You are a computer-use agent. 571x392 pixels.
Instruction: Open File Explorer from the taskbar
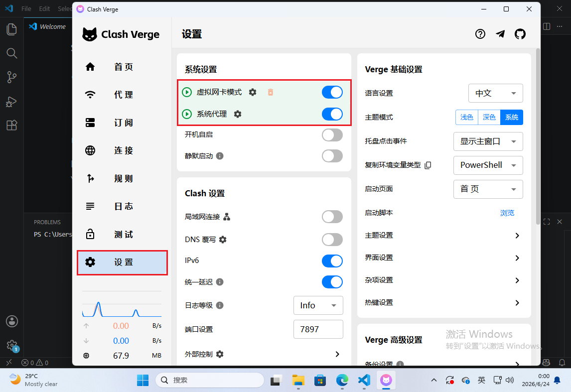pyautogui.click(x=298, y=380)
